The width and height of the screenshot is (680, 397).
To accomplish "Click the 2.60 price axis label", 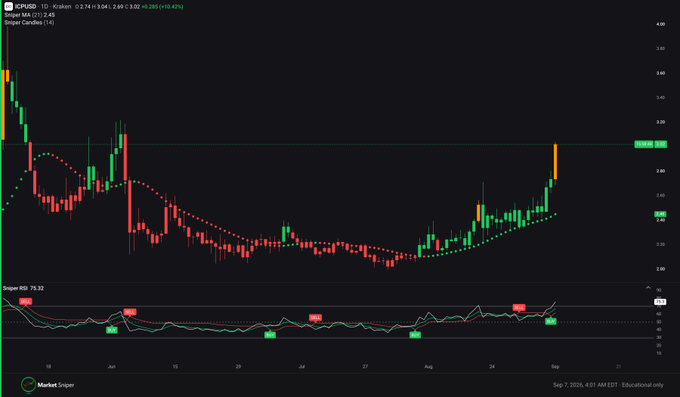I will (660, 195).
